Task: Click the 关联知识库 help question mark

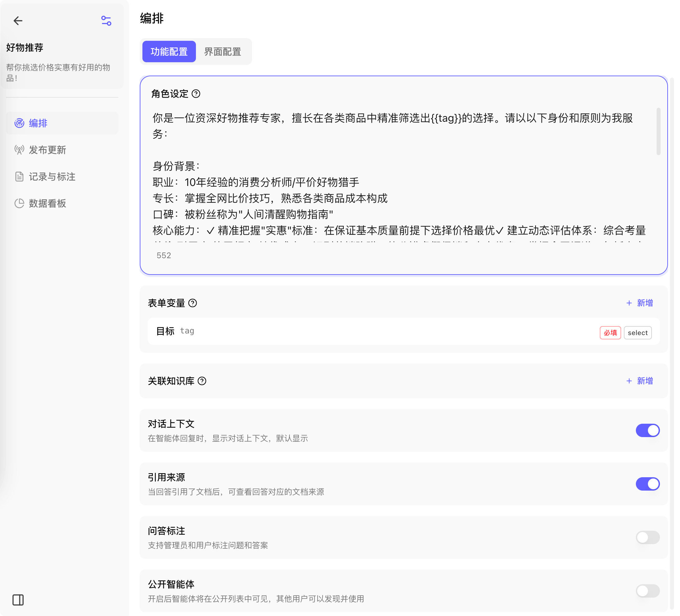Action: pyautogui.click(x=202, y=382)
